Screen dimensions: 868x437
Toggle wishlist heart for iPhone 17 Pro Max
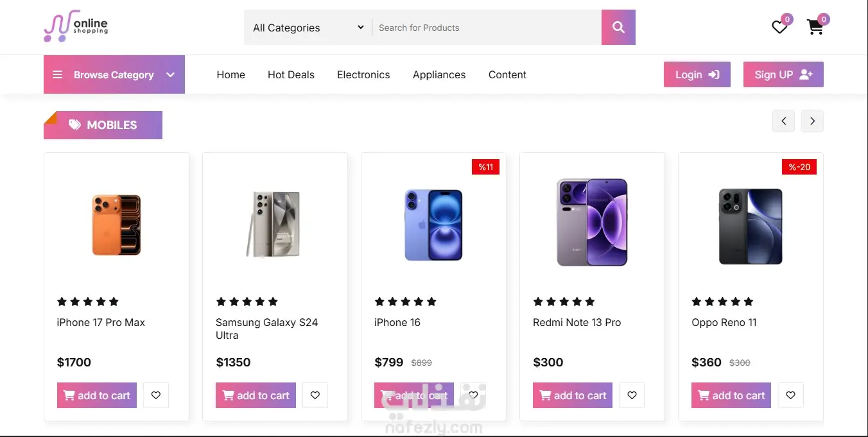click(156, 395)
